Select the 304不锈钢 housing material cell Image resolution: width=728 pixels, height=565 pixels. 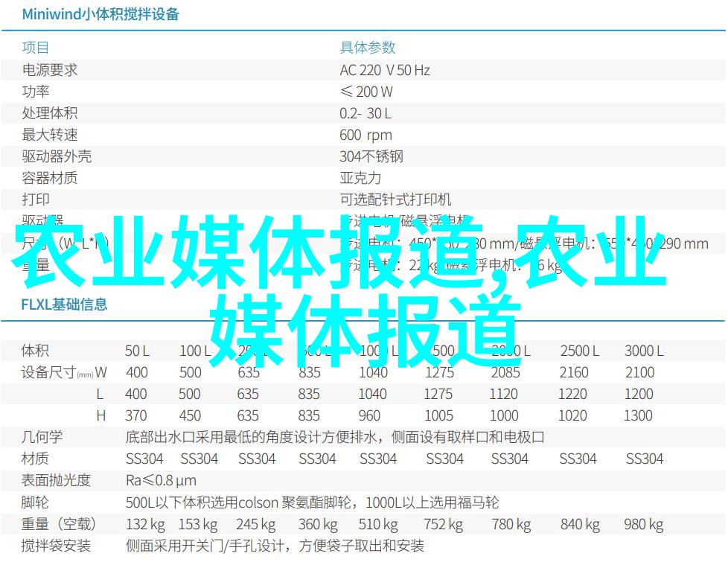coord(371,156)
